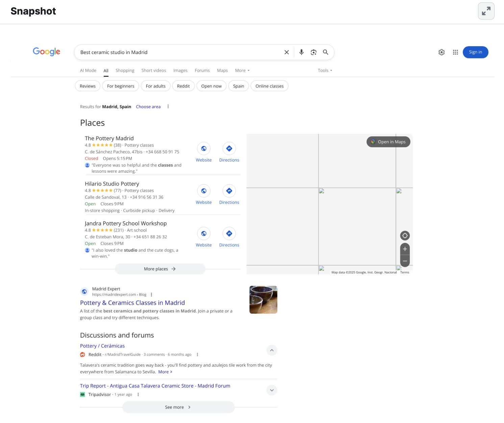504x423 pixels.
Task: Click Open in Maps button
Action: tap(388, 142)
